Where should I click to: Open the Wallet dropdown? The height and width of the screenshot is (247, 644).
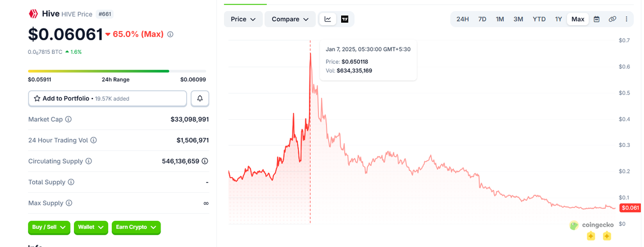coord(91,227)
